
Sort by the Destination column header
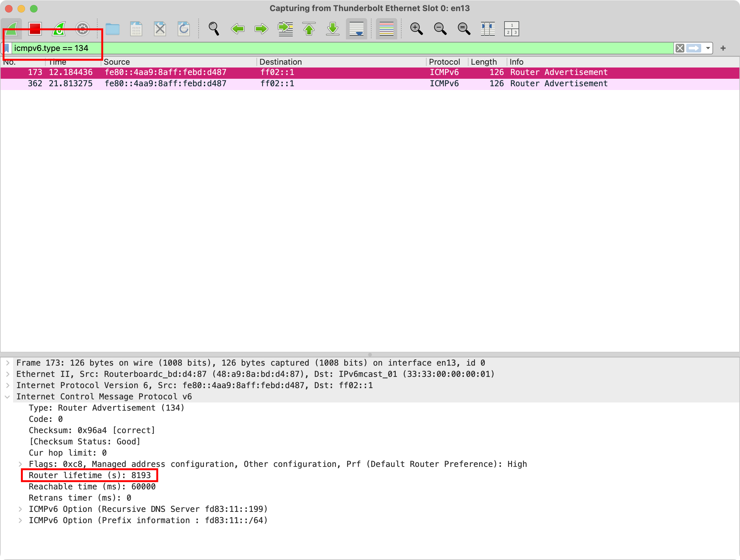[341, 62]
